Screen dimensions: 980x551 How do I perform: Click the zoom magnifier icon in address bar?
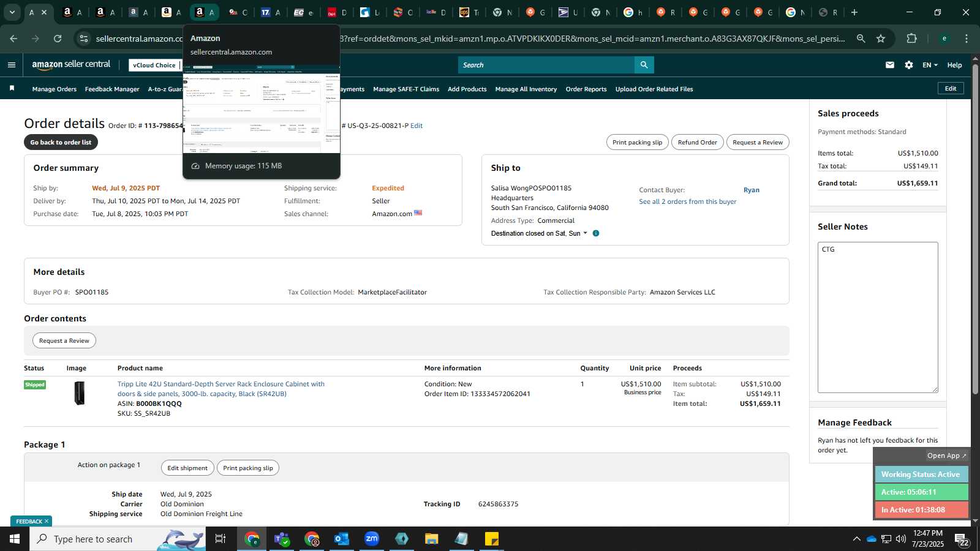click(861, 39)
